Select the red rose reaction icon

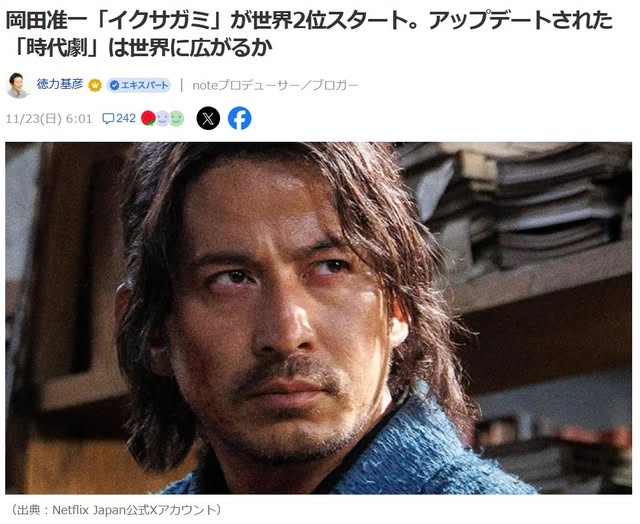point(148,118)
